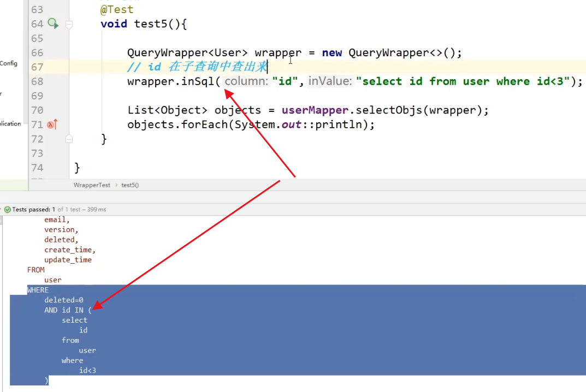The height and width of the screenshot is (392, 586).
Task: Click the 'void' keyword on line 64
Action: tap(114, 24)
